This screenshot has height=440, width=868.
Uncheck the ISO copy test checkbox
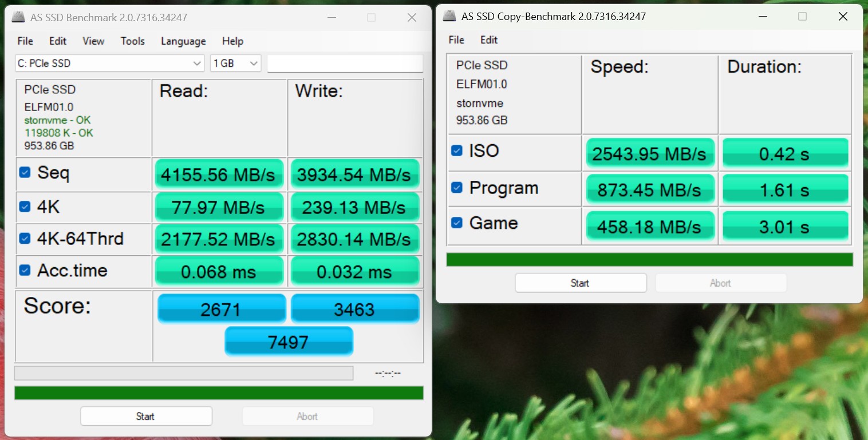[x=456, y=150]
